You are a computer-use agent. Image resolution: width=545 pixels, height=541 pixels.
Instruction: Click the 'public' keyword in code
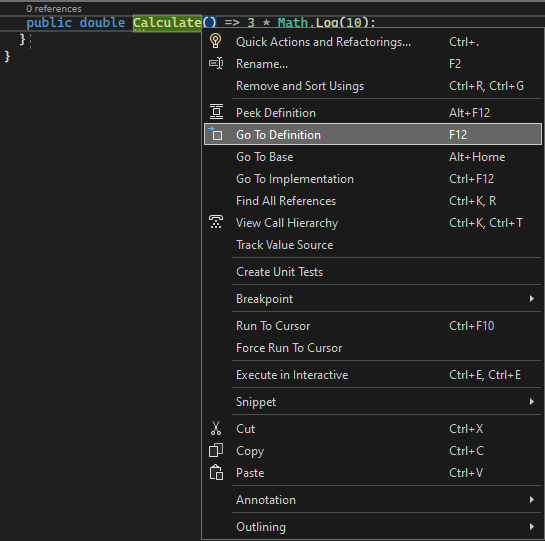point(49,23)
